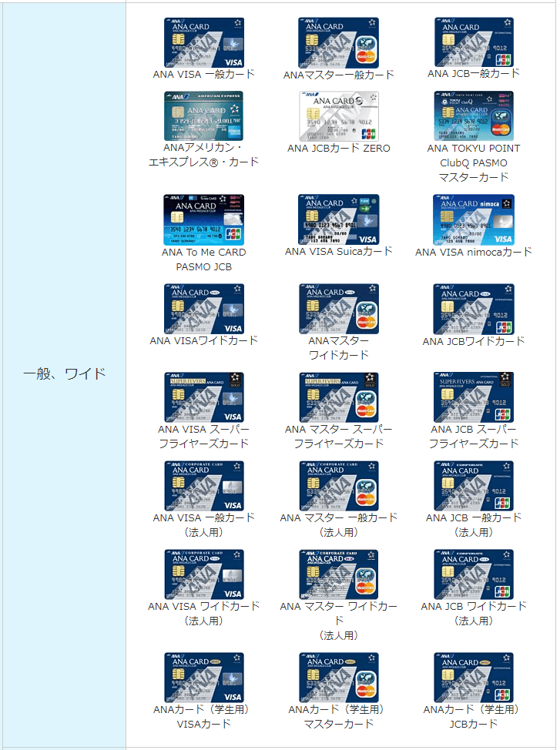Screen dimensions: 560x750
Task: Select the silver ANA JCBカード ZERO image
Action: coord(339,116)
